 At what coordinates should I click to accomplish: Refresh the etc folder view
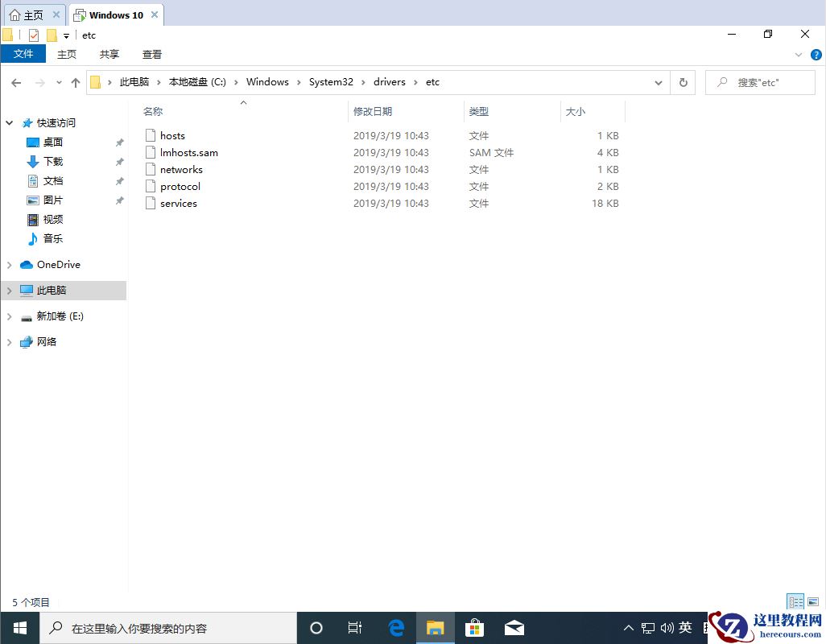click(x=683, y=81)
